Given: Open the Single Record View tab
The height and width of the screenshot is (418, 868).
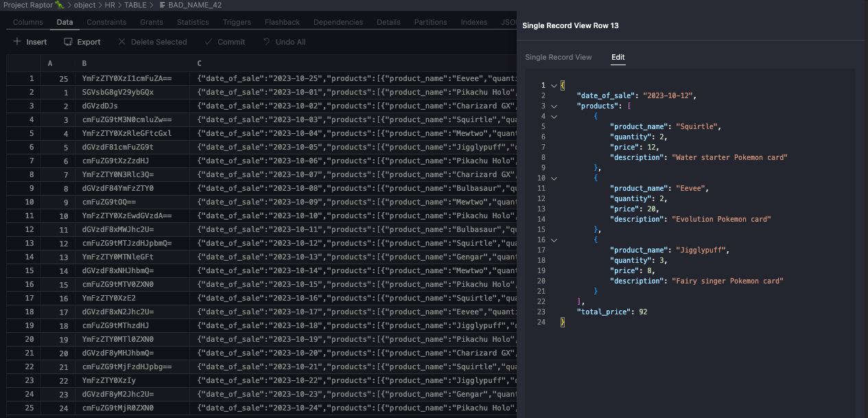Looking at the screenshot, I should pos(558,57).
